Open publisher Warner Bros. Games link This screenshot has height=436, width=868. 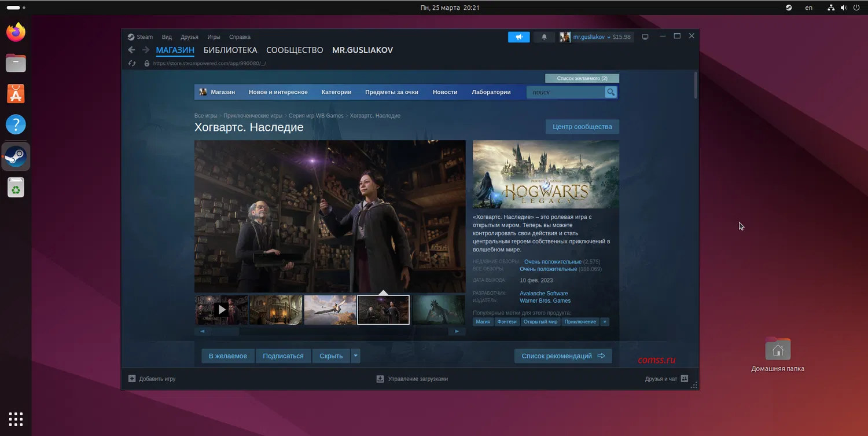[545, 301]
